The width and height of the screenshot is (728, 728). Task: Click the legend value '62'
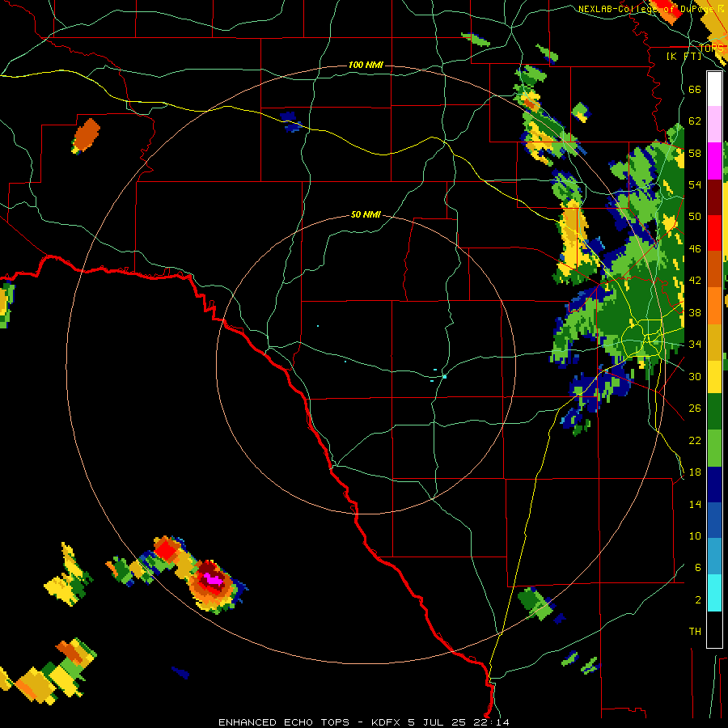[695, 121]
